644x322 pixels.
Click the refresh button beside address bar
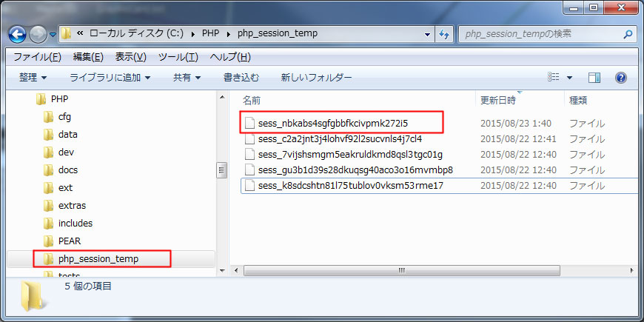point(443,35)
